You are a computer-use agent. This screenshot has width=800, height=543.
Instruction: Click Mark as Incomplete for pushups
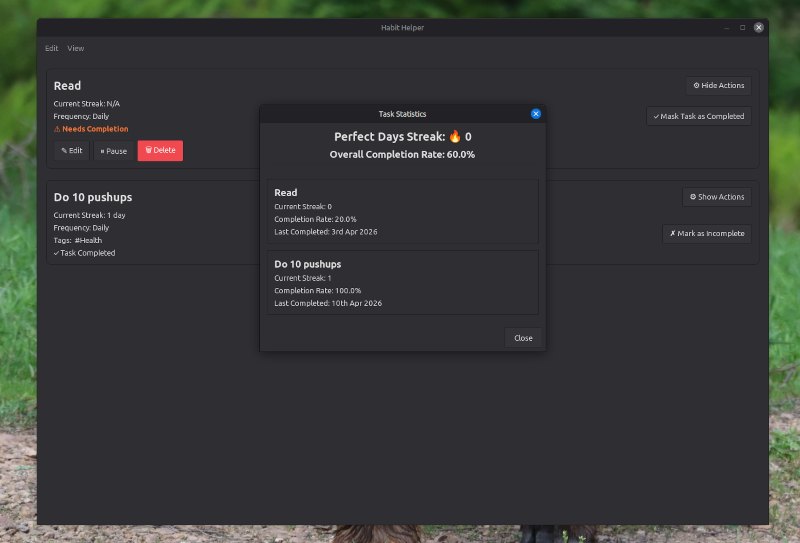[707, 234]
